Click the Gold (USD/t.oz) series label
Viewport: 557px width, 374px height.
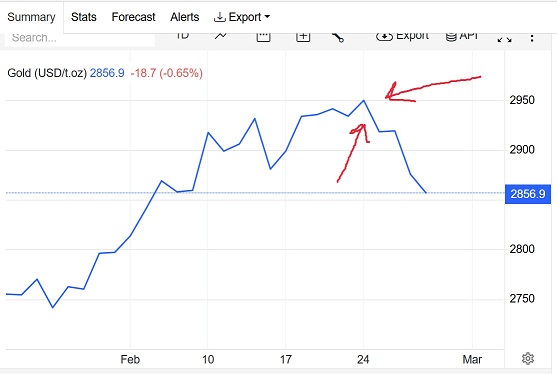[x=47, y=73]
